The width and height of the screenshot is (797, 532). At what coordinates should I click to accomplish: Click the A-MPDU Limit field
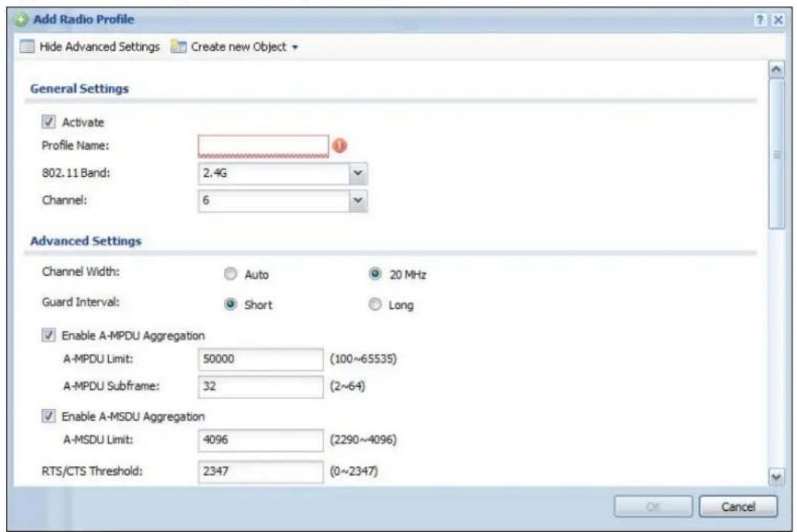260,359
